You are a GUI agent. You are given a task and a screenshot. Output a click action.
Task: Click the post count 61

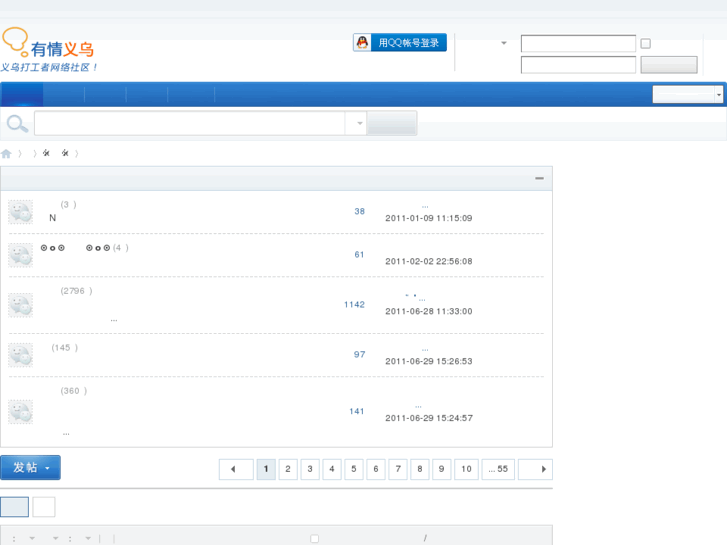tap(359, 255)
